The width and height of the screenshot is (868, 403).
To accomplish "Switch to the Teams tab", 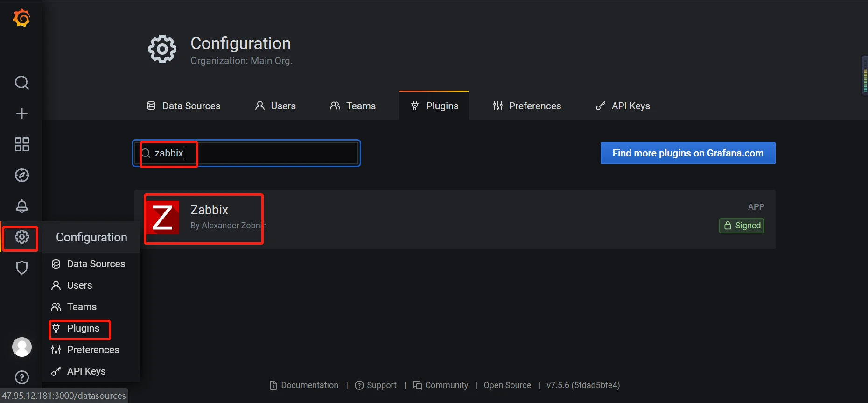I will [352, 106].
